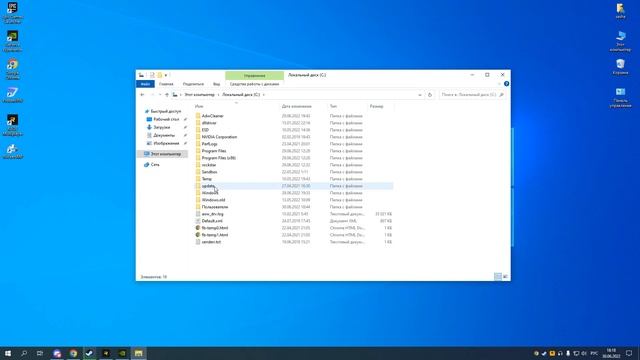Expand chevron after Этот компьютер breadcrumb
This screenshot has height=360, width=640.
point(218,95)
